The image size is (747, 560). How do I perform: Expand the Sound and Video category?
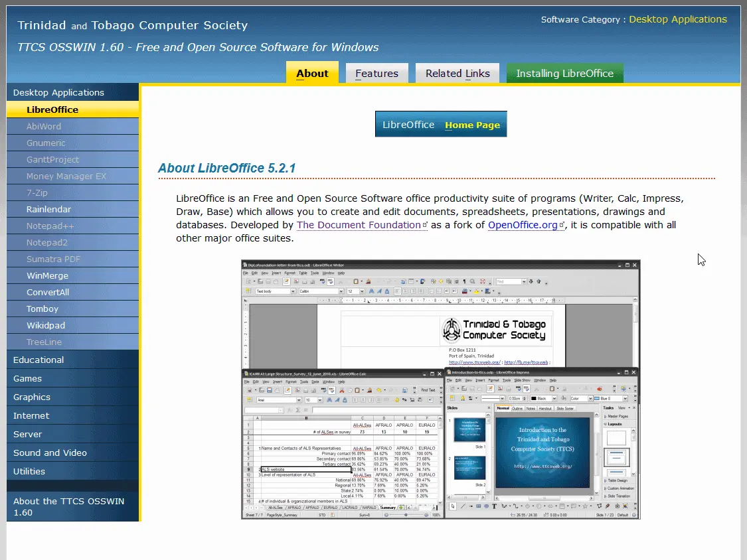[x=50, y=453]
